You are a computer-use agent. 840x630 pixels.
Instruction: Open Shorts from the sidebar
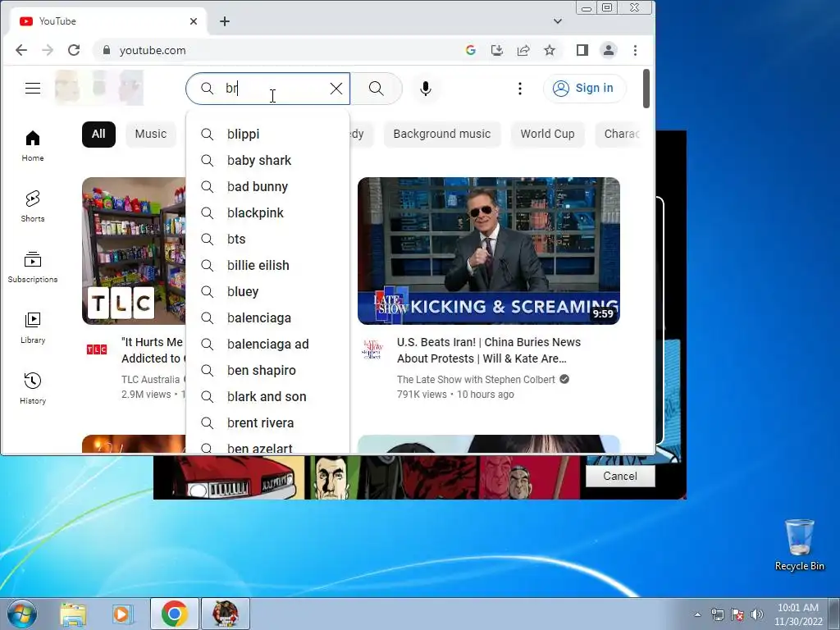(x=33, y=206)
